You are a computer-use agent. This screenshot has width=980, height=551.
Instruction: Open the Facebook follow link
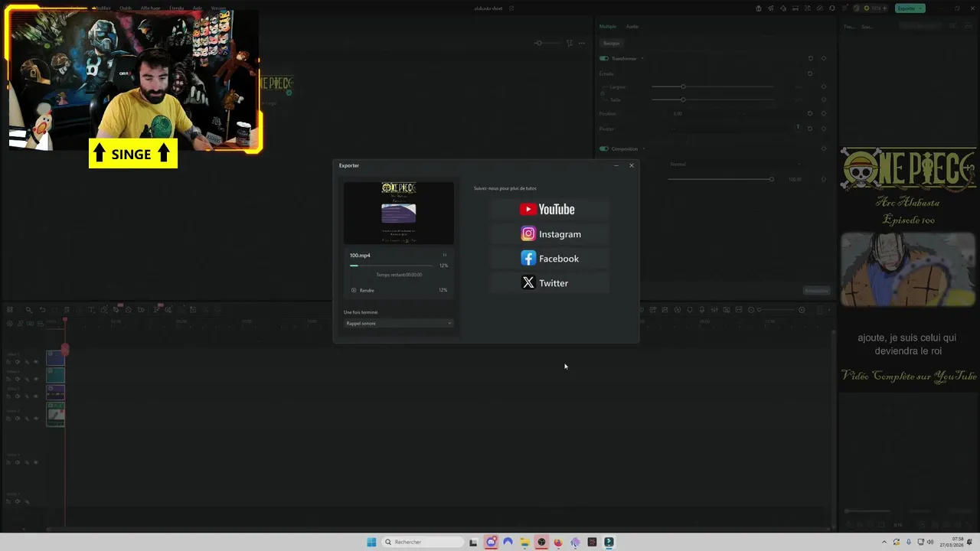549,259
